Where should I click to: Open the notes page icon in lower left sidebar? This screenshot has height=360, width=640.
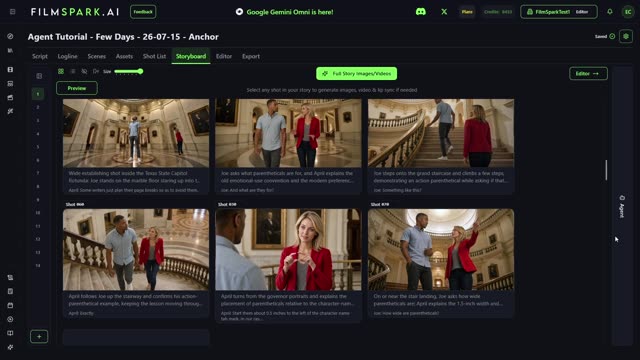pyautogui.click(x=10, y=291)
